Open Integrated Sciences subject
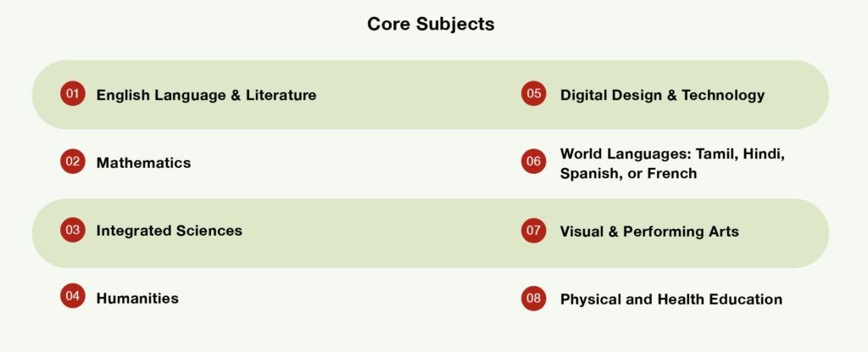This screenshot has height=352, width=868. 170,231
